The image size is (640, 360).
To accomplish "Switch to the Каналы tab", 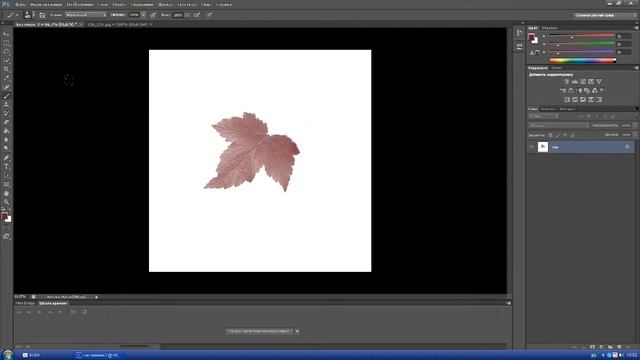I will click(548, 109).
